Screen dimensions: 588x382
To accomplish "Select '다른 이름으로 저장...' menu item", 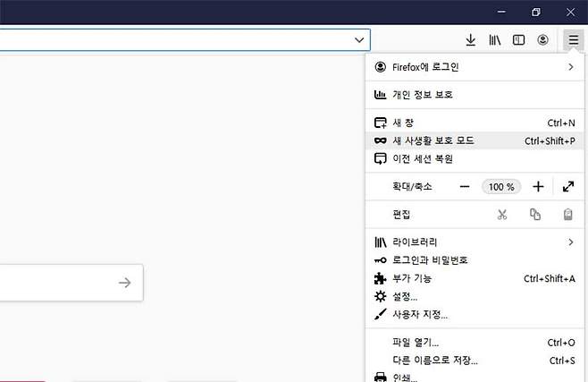I will (x=475, y=361).
